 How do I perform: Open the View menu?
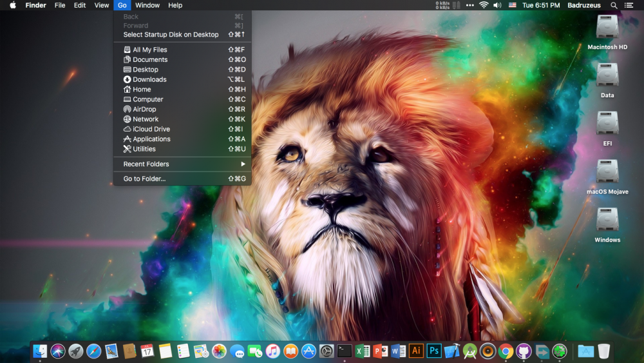point(102,5)
